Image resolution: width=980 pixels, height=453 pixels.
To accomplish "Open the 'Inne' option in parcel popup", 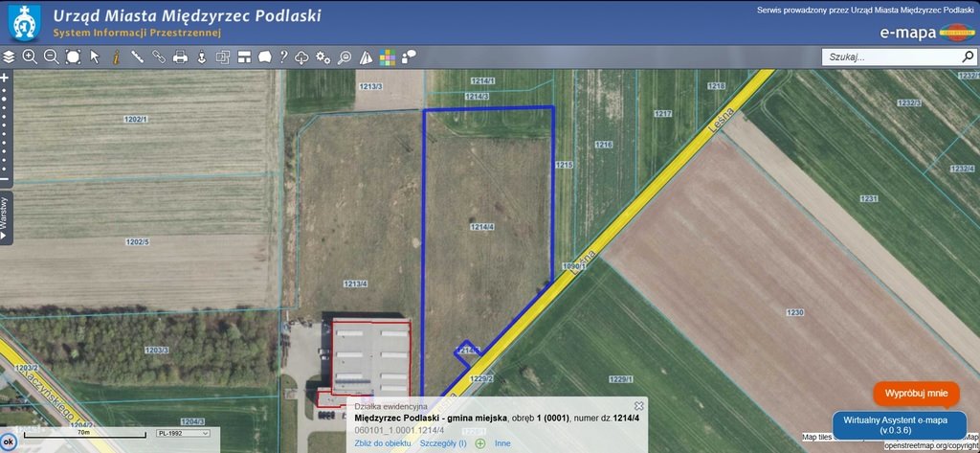I will [x=502, y=443].
